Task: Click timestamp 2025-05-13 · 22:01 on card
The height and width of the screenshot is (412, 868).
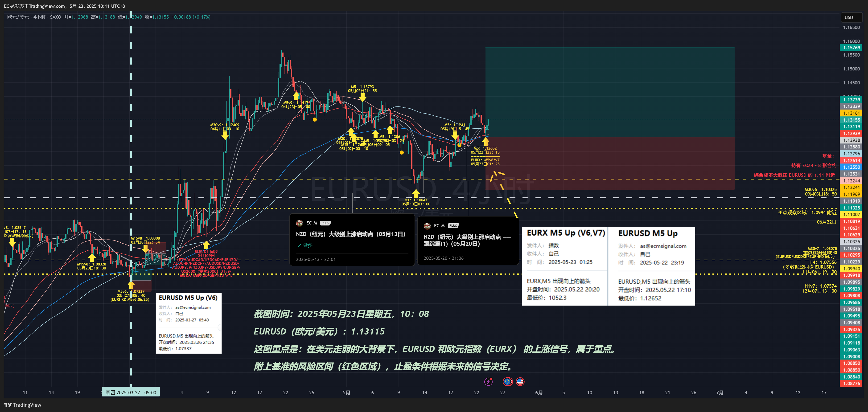Action: point(315,259)
